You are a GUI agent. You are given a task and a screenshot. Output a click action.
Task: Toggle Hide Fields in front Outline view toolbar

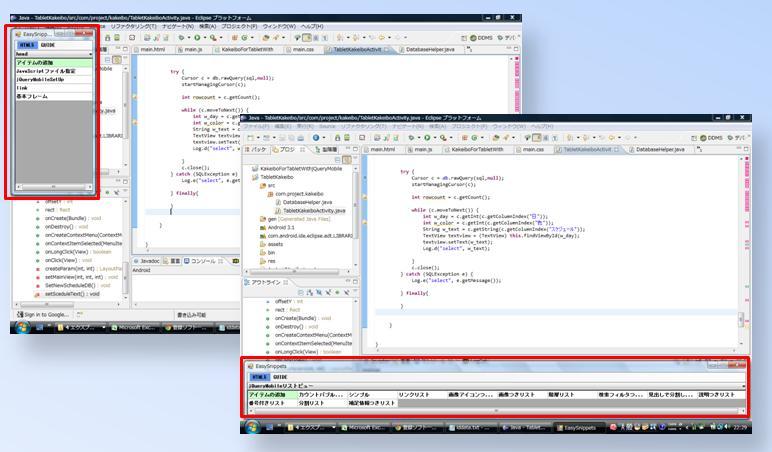pos(319,292)
